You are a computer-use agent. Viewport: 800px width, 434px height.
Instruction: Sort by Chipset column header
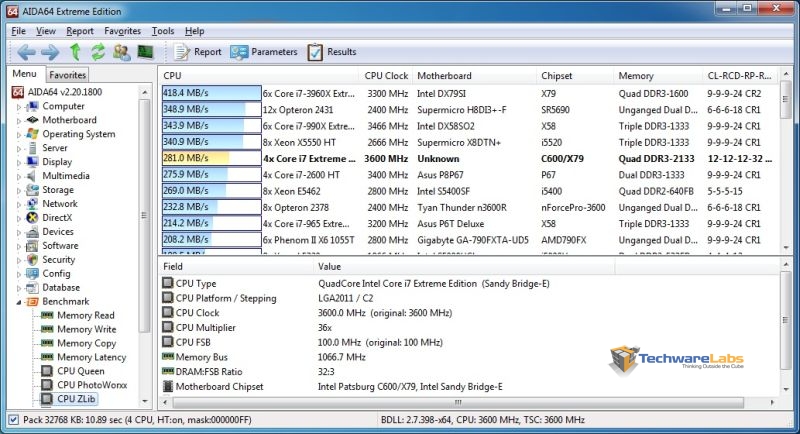coord(576,75)
